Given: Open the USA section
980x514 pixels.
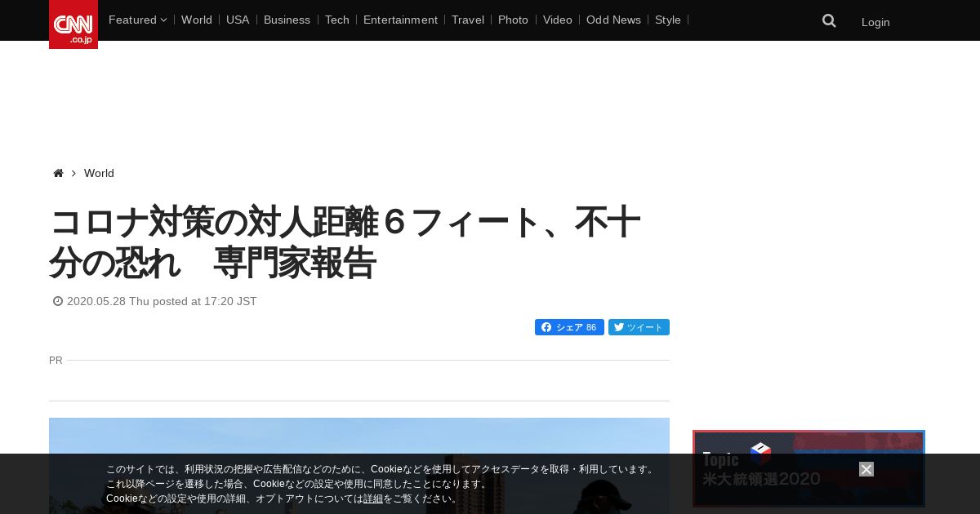Looking at the screenshot, I should point(238,20).
